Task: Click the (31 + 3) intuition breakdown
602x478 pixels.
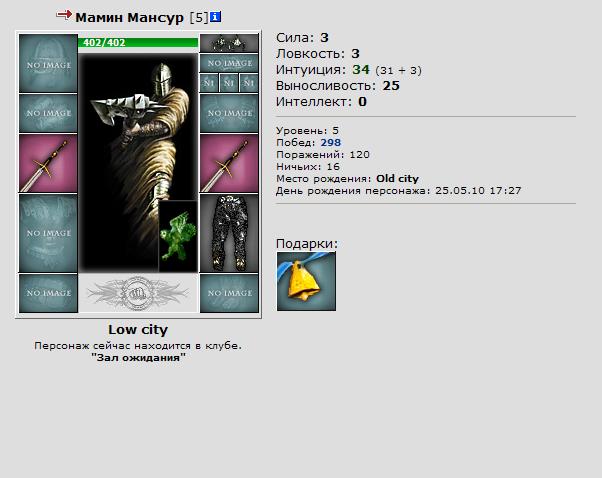Action: coord(399,71)
